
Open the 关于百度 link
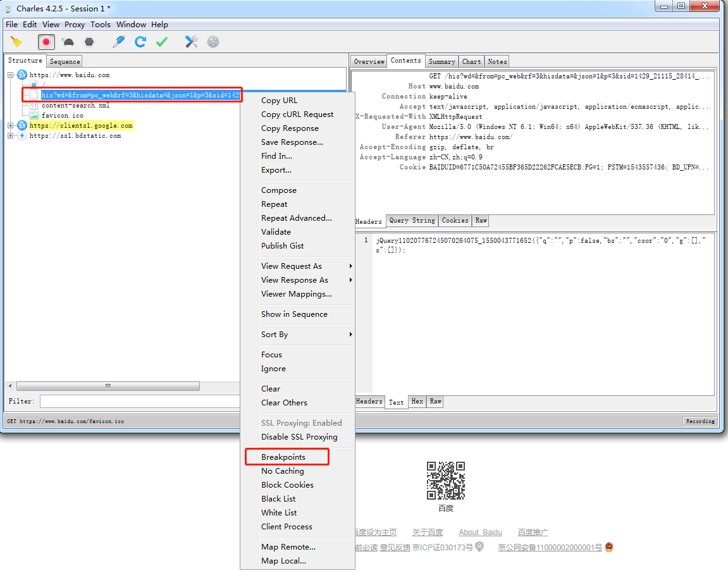(x=427, y=532)
